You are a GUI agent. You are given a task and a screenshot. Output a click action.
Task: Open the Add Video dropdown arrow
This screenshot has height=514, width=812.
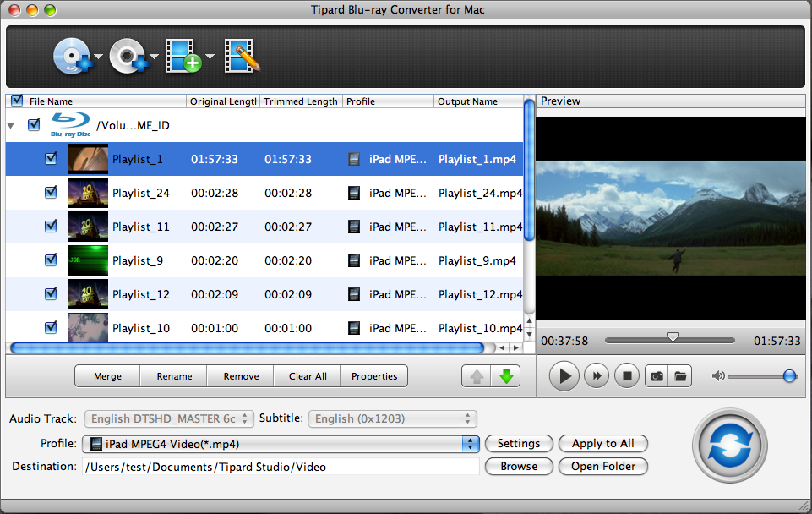(x=210, y=57)
